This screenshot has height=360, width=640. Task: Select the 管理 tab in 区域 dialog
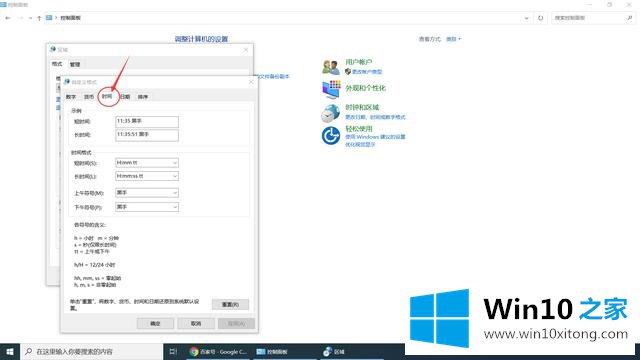tap(75, 64)
